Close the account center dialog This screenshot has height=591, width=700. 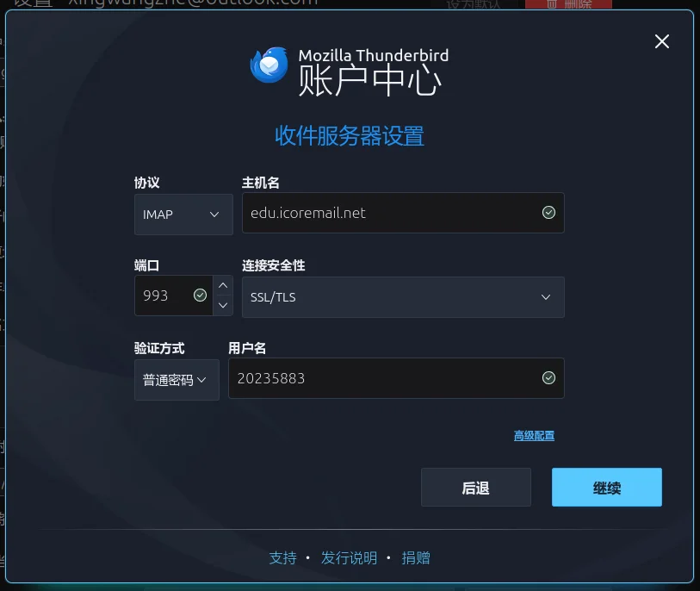point(661,41)
